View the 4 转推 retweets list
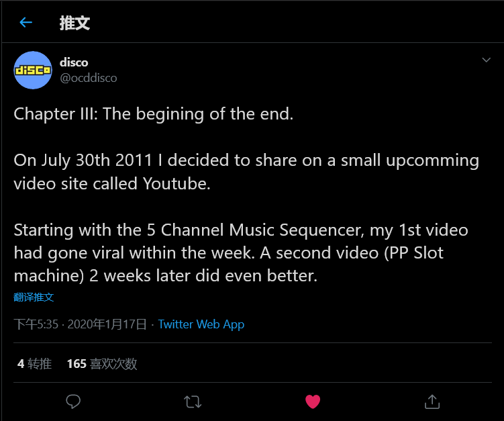Image resolution: width=504 pixels, height=421 pixels. click(34, 363)
